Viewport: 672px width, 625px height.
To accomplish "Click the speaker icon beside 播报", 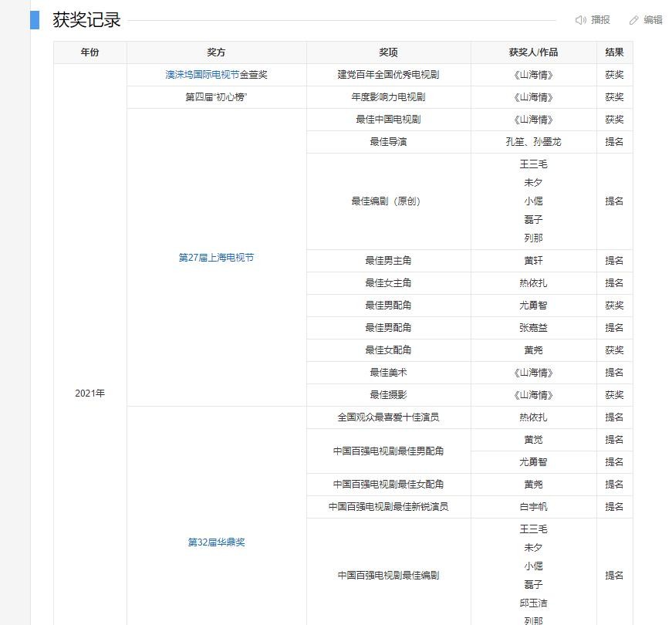I will coord(581,20).
